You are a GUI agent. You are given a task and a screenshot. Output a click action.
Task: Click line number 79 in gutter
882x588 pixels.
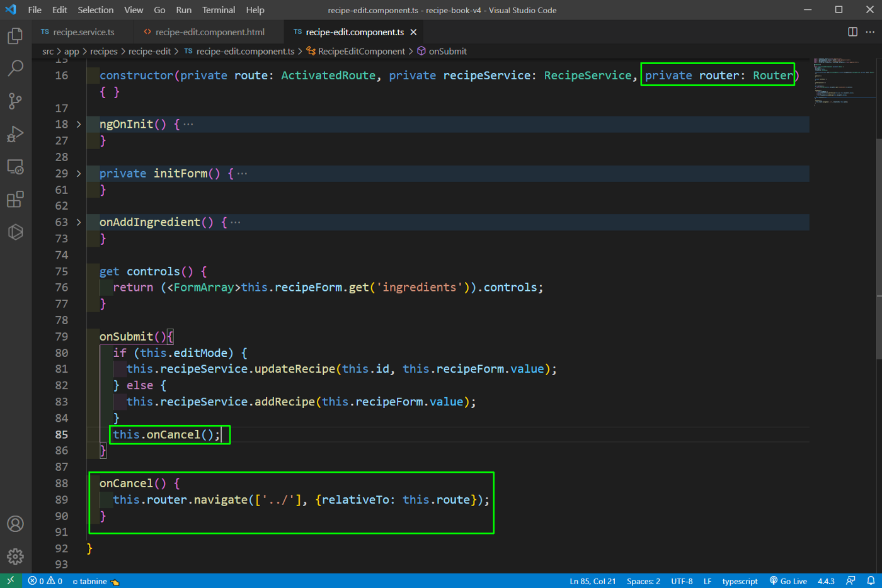(x=61, y=336)
